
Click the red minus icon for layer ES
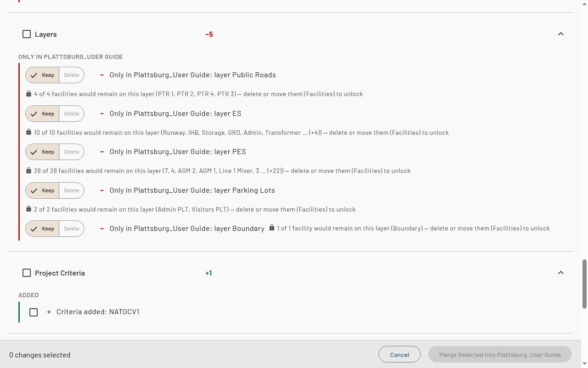[x=102, y=114]
